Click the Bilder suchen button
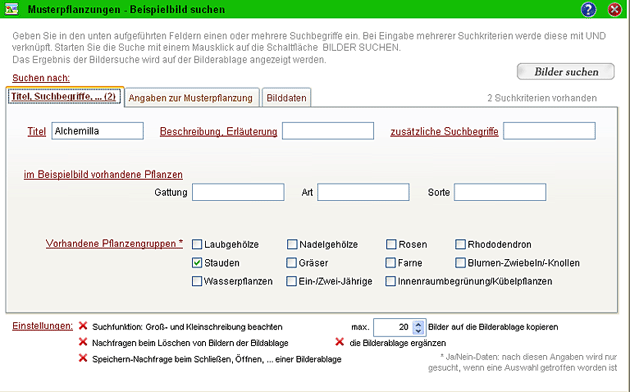 tap(566, 72)
